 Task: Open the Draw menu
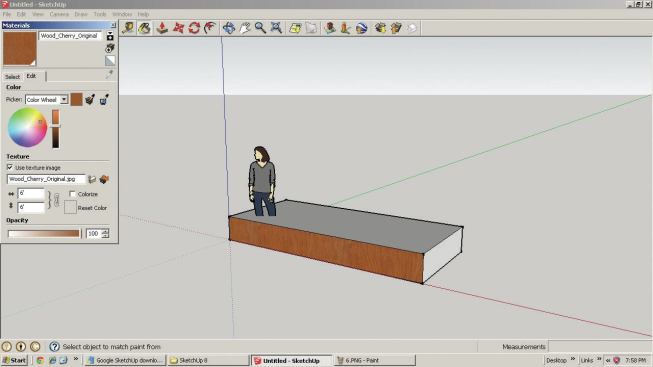(x=81, y=14)
